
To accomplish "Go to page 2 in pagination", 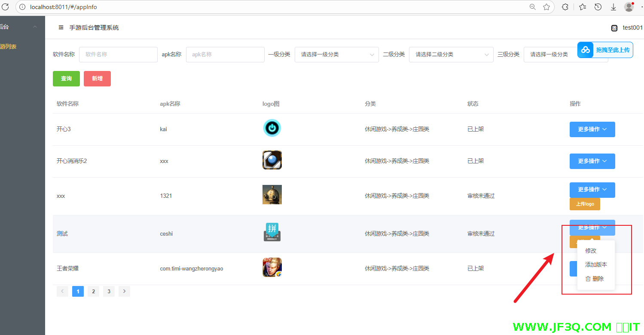I will [x=93, y=292].
